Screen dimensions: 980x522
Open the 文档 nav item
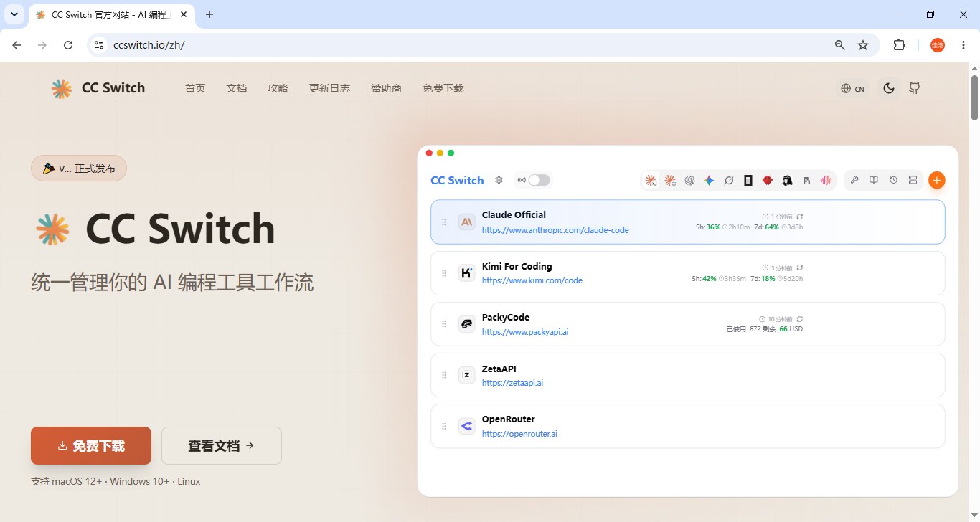tap(237, 88)
